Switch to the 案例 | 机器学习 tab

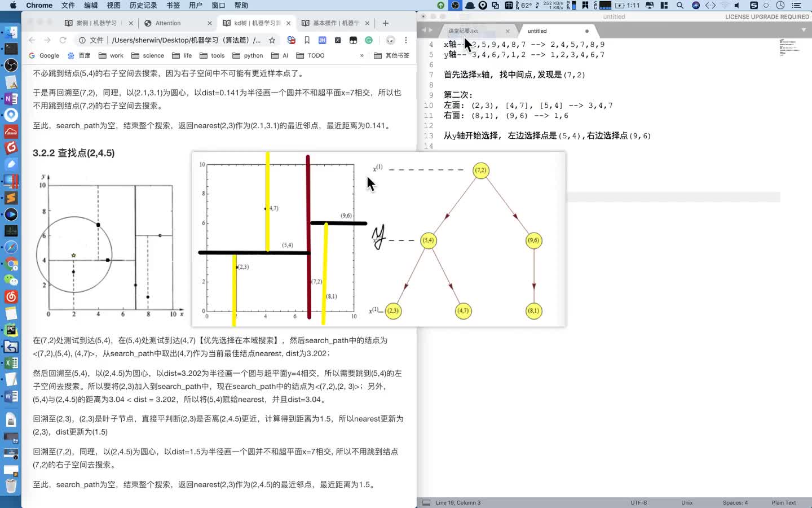pyautogui.click(x=99, y=23)
